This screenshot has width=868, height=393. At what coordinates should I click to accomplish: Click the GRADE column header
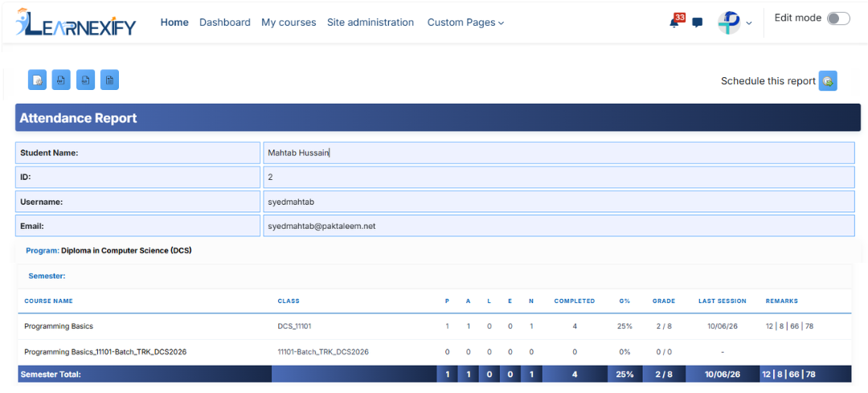click(664, 301)
